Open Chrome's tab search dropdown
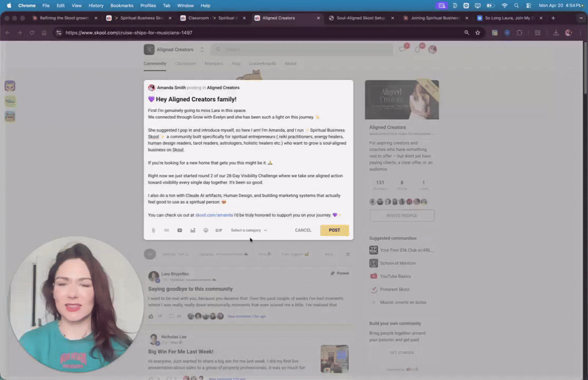 [581, 18]
